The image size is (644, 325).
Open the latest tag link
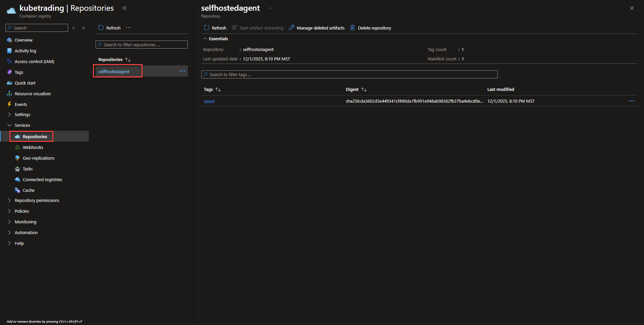tap(209, 101)
